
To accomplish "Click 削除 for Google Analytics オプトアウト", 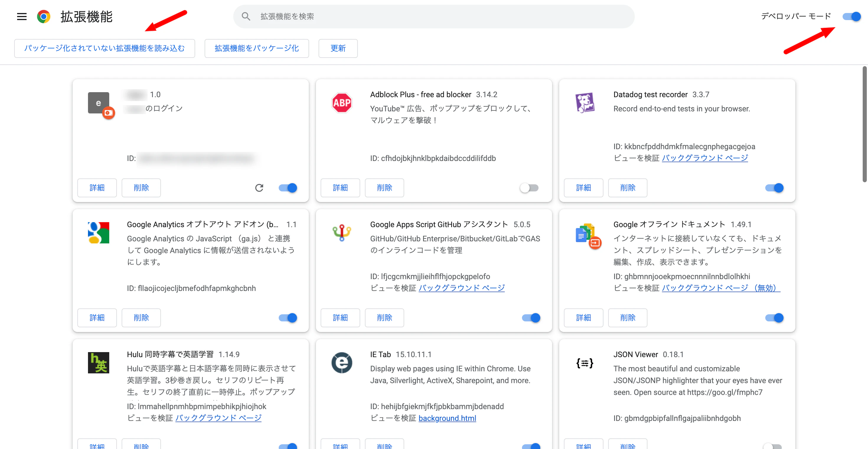I will click(x=141, y=318).
